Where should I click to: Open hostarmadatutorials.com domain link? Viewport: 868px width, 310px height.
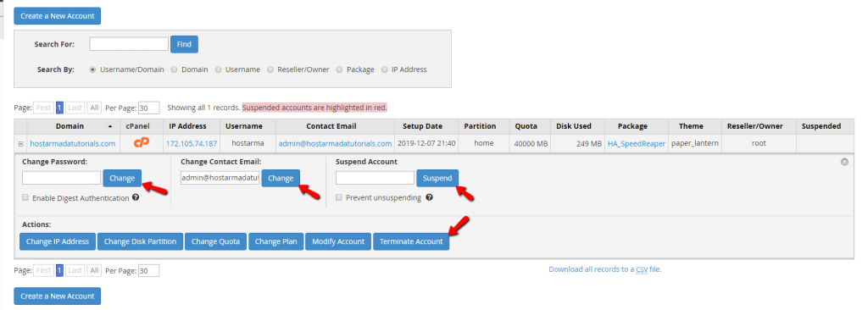click(x=73, y=144)
